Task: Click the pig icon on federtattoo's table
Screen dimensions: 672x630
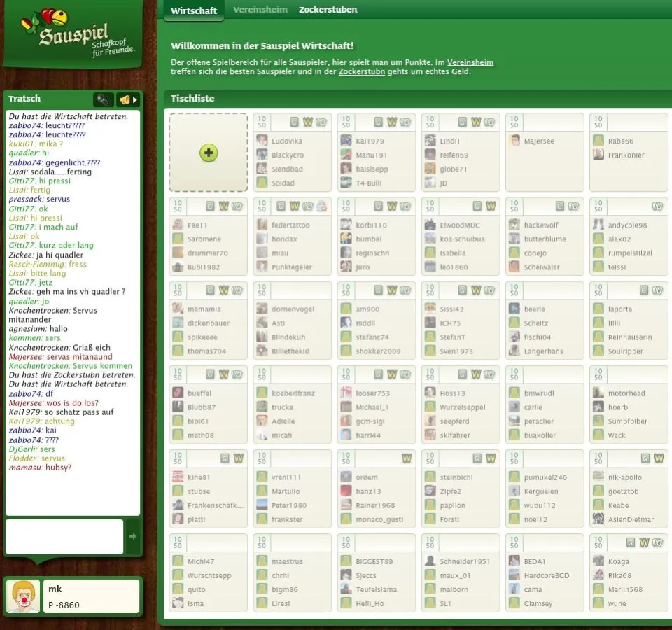Action: coord(321,206)
